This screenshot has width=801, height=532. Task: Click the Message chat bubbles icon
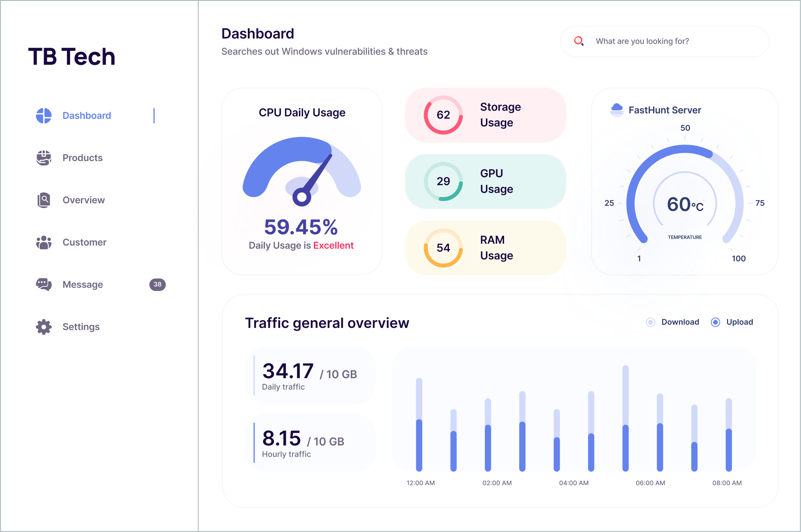(x=44, y=285)
